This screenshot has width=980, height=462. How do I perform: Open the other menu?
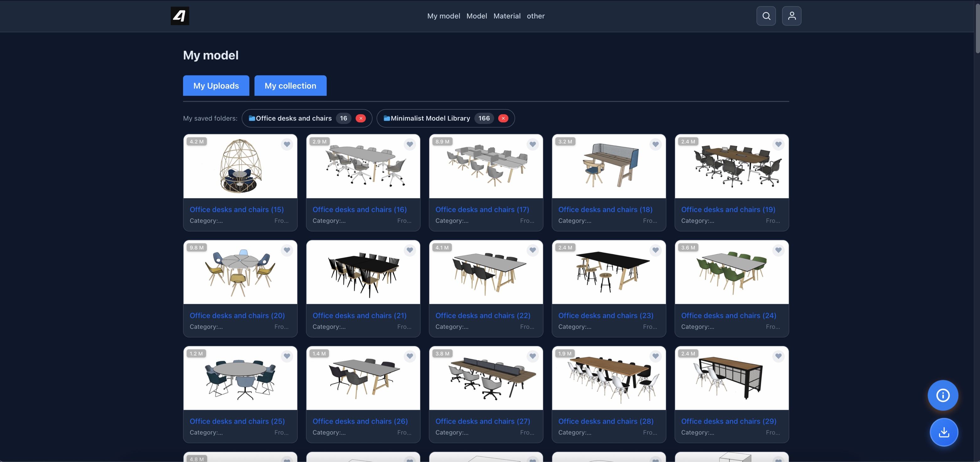point(535,16)
